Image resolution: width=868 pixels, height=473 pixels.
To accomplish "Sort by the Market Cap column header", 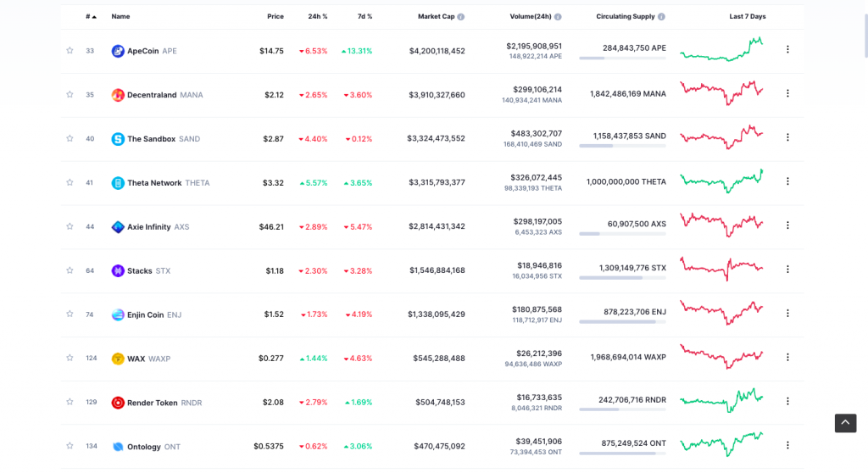I will point(437,17).
